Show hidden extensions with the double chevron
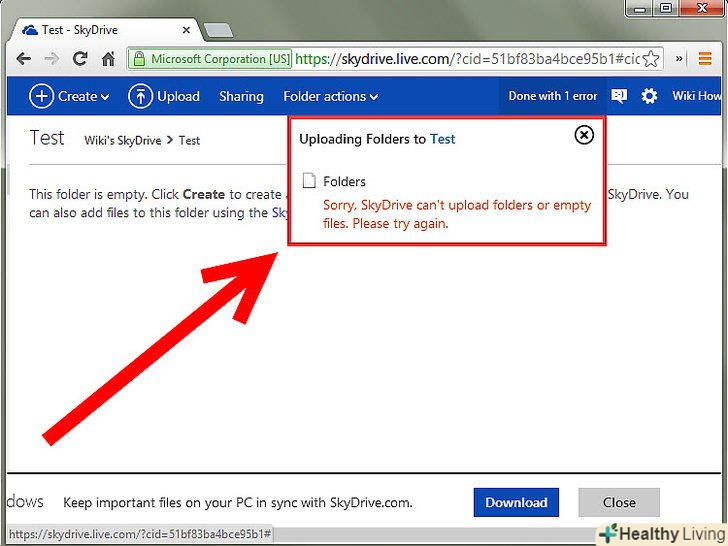 pos(679,59)
